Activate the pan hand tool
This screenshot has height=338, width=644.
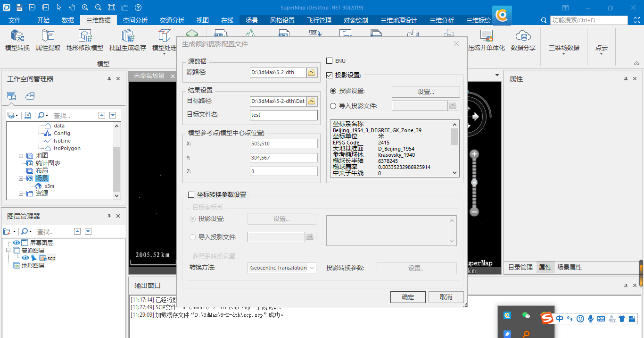(72, 8)
